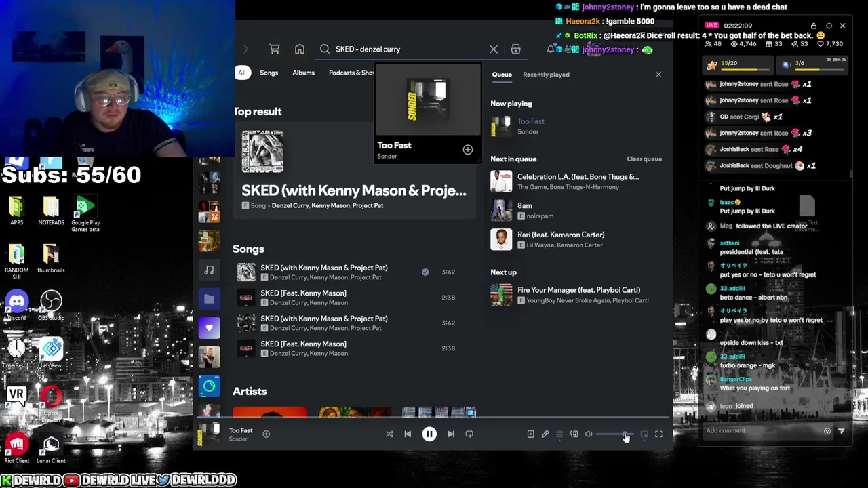Toggle the queue icon in player bar
This screenshot has width=868, height=488.
click(x=559, y=434)
